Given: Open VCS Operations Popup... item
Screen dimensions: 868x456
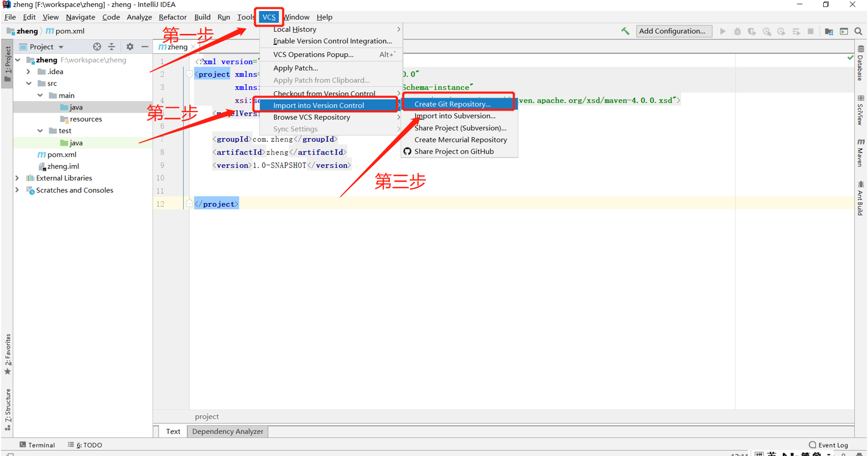Looking at the screenshot, I should click(332, 55).
